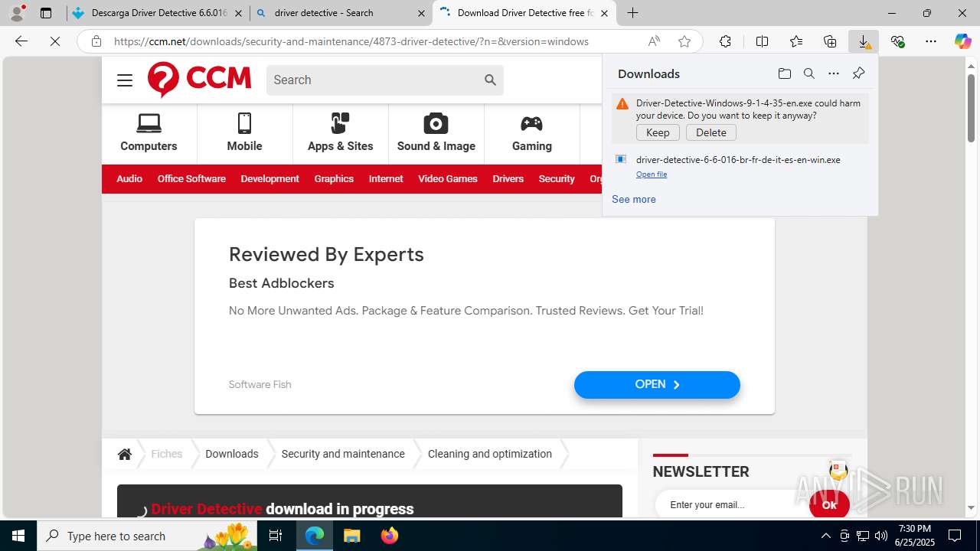Show hidden tray icons chevron
This screenshot has width=980, height=551.
click(x=826, y=536)
